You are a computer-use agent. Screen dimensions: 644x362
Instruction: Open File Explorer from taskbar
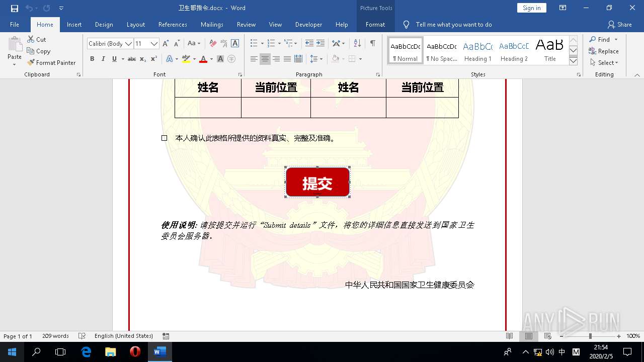(x=110, y=352)
